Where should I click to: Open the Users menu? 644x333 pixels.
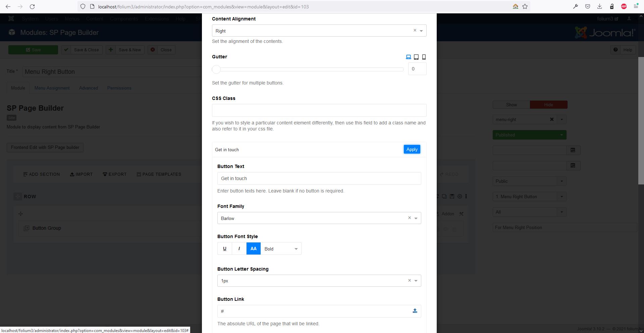click(52, 19)
